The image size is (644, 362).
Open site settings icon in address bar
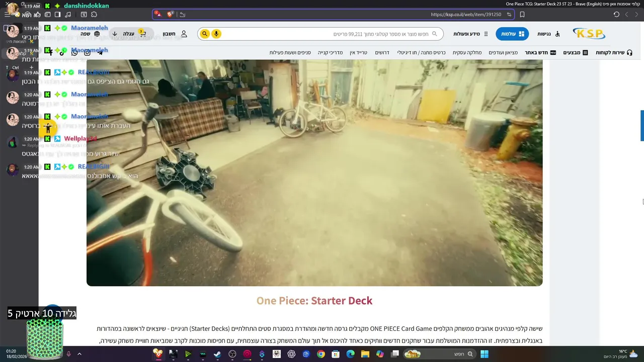tap(508, 15)
